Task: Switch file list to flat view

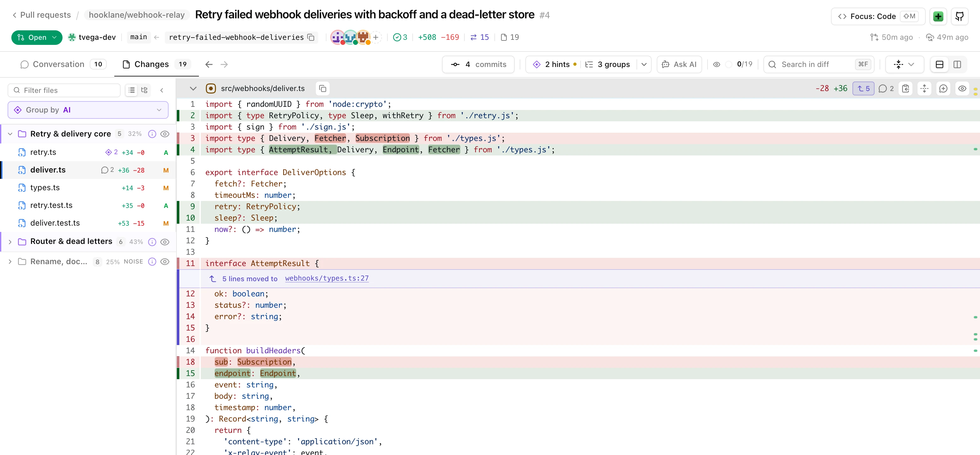Action: [132, 90]
